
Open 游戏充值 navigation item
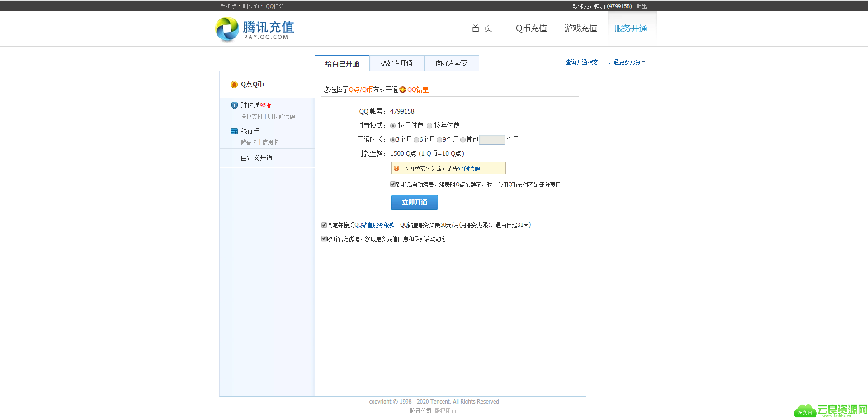(x=581, y=28)
